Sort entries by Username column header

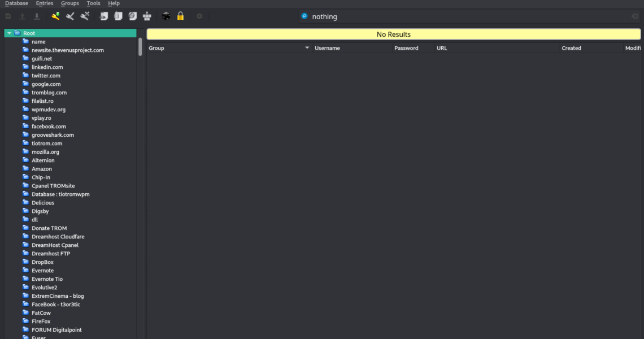(x=327, y=48)
